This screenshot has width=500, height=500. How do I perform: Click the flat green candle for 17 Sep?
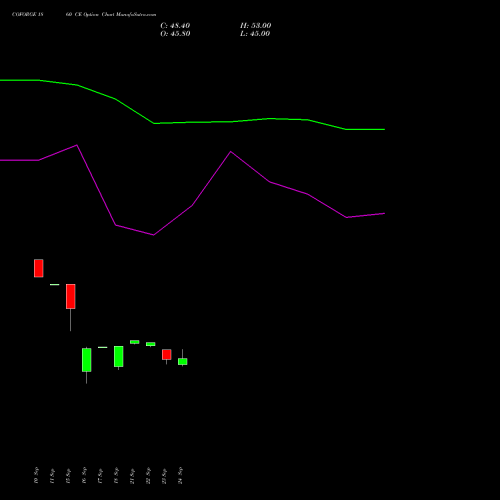103,347
